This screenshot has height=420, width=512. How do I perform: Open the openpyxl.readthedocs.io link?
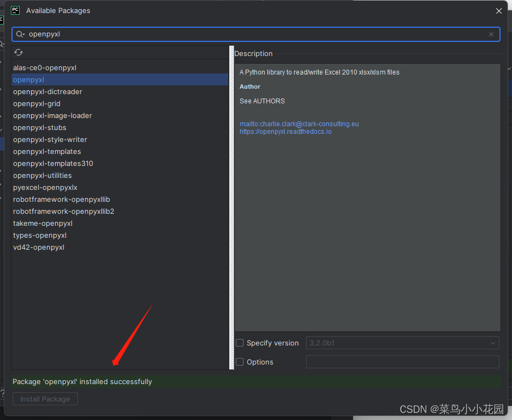(x=285, y=132)
